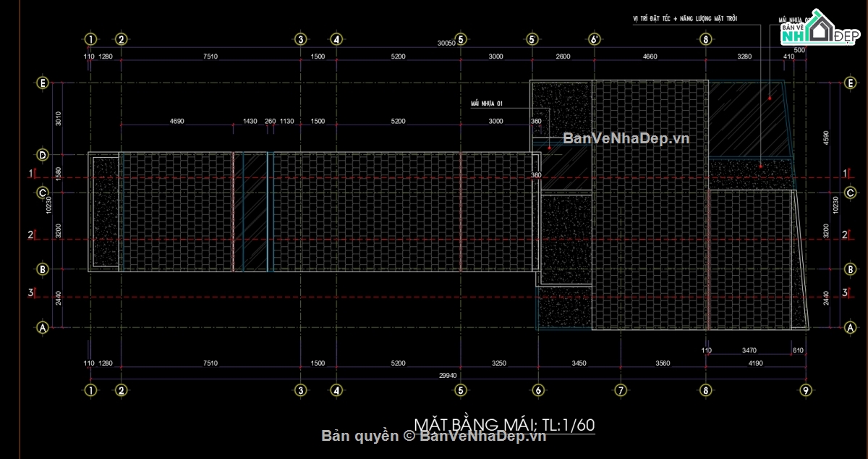Select axis bubble 9 at the bottom
The image size is (868, 459).
805,390
